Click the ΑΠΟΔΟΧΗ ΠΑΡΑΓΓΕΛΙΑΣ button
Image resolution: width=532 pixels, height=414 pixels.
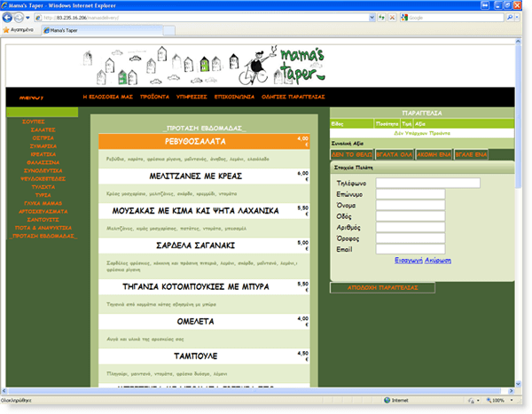pos(382,288)
